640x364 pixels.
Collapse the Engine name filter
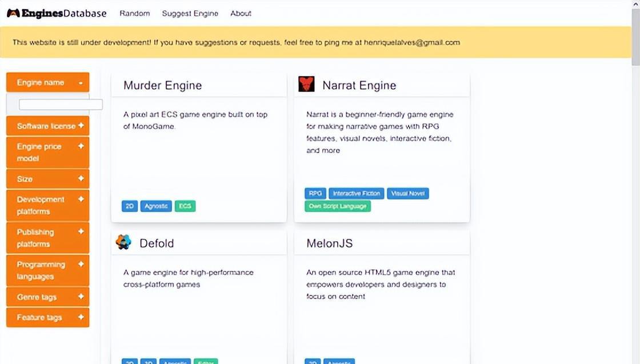pos(48,82)
